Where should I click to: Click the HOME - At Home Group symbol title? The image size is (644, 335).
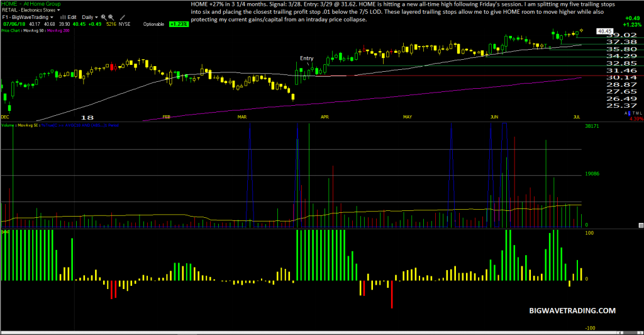[31, 4]
